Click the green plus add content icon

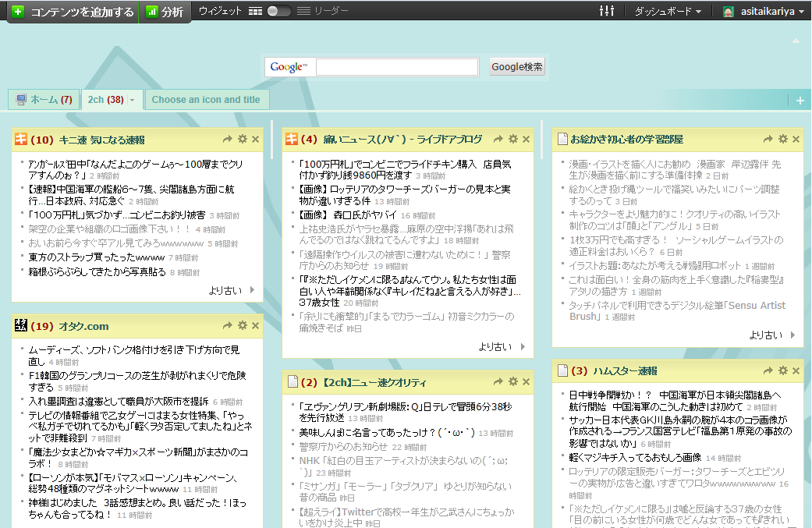[18, 12]
